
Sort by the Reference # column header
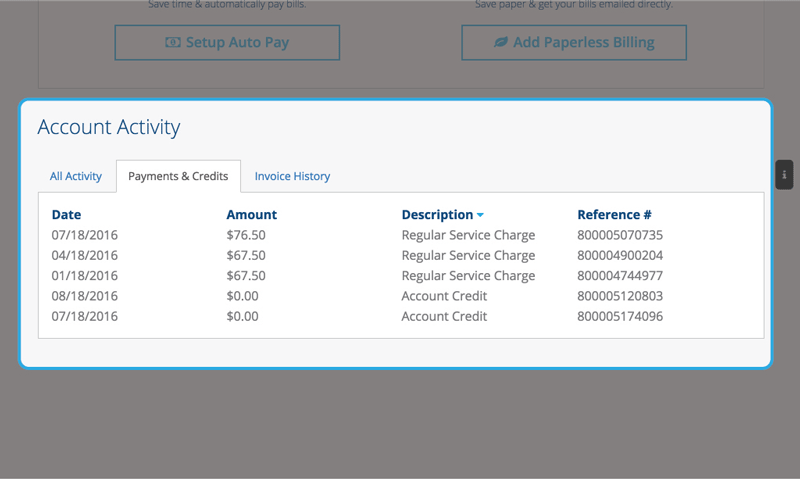coord(614,215)
